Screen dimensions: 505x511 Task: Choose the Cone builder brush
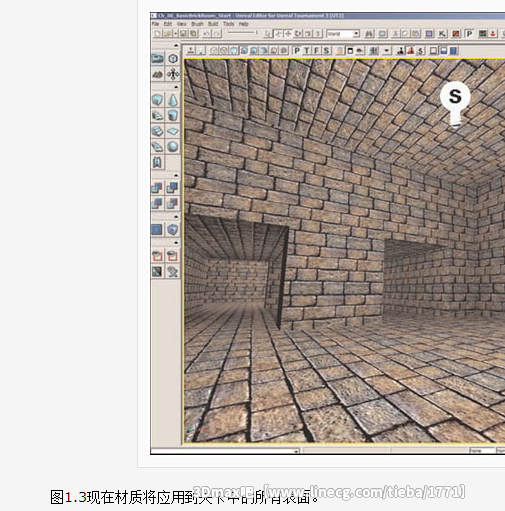pyautogui.click(x=173, y=100)
